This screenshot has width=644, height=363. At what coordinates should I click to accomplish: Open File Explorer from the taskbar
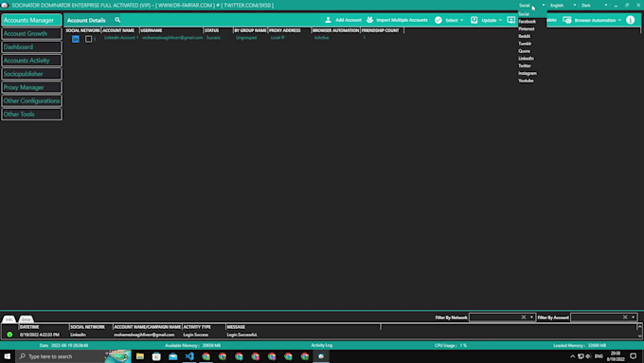140,356
